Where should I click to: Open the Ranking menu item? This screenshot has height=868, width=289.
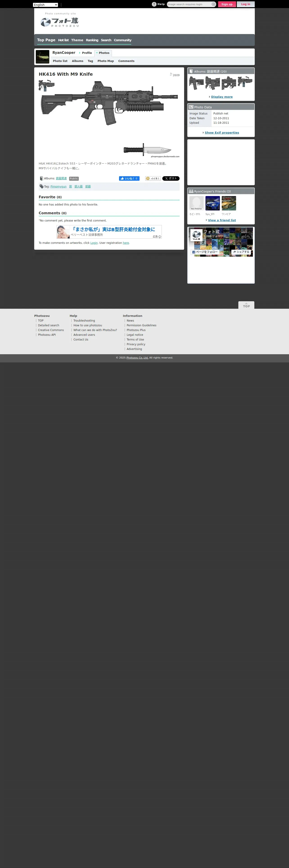[x=92, y=40]
